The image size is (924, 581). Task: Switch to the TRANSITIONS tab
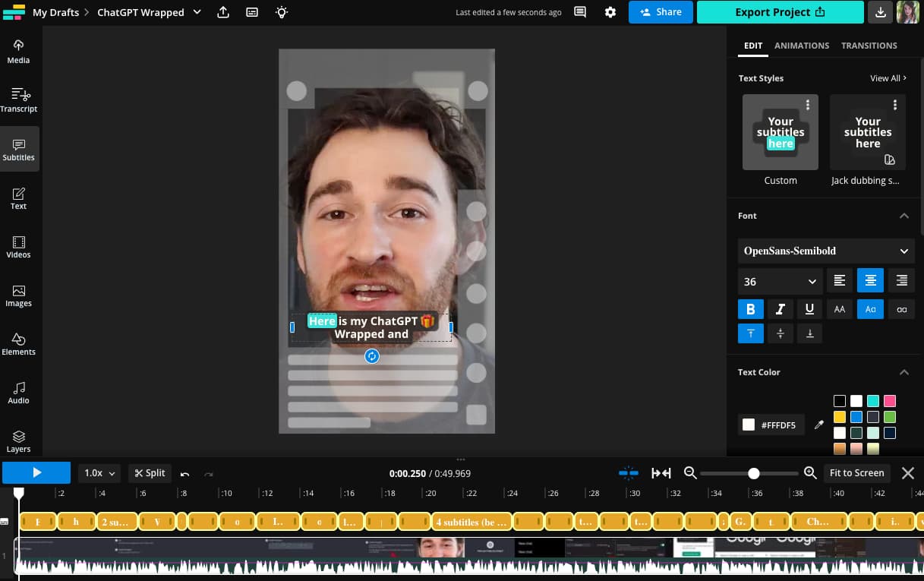[x=869, y=46]
